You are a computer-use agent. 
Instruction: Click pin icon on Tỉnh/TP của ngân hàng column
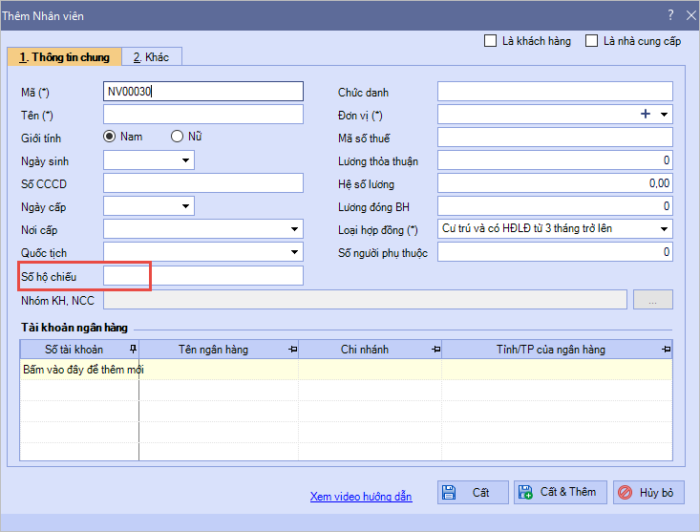coord(666,349)
